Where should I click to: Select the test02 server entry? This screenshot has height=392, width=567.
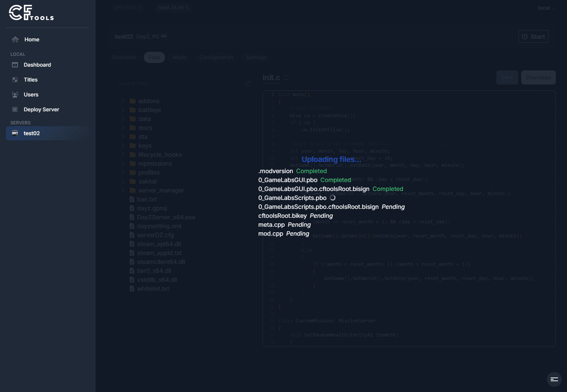tap(48, 133)
